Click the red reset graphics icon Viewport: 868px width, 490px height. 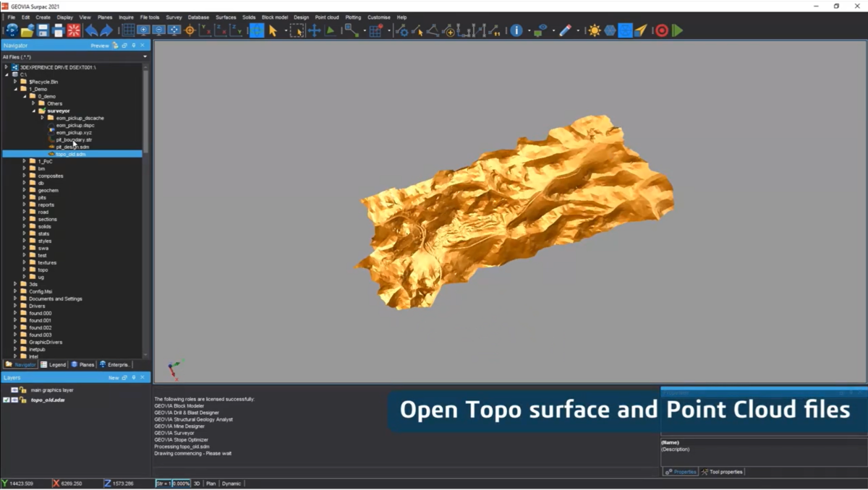[74, 30]
